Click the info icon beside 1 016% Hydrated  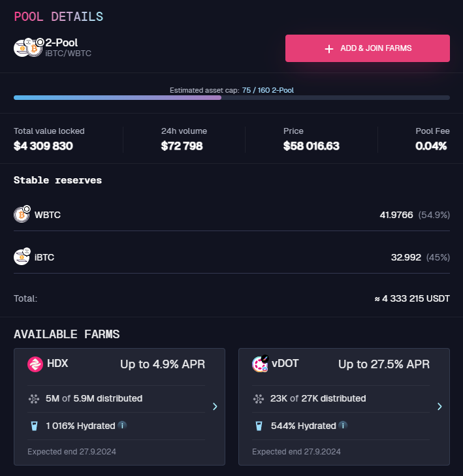[122, 426]
